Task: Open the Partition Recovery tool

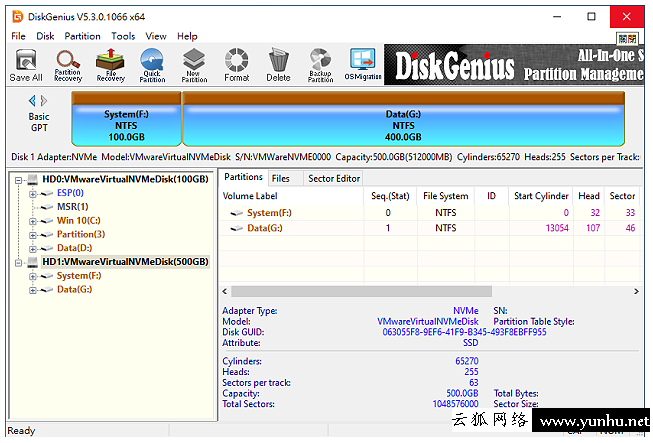Action: (x=68, y=65)
